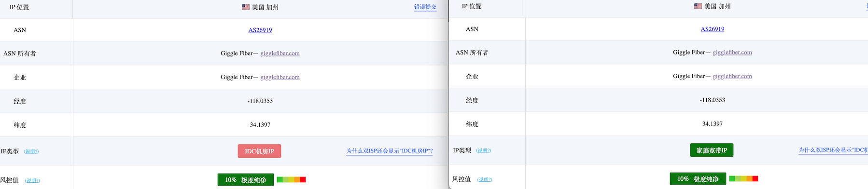Click the green 家庭宽带IP badge
This screenshot has width=868, height=189.
coord(712,150)
